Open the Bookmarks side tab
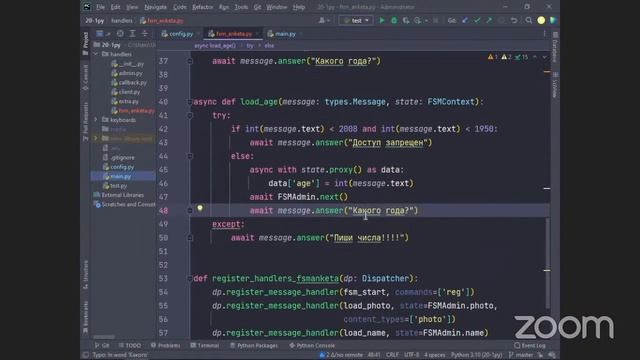 click(x=85, y=317)
